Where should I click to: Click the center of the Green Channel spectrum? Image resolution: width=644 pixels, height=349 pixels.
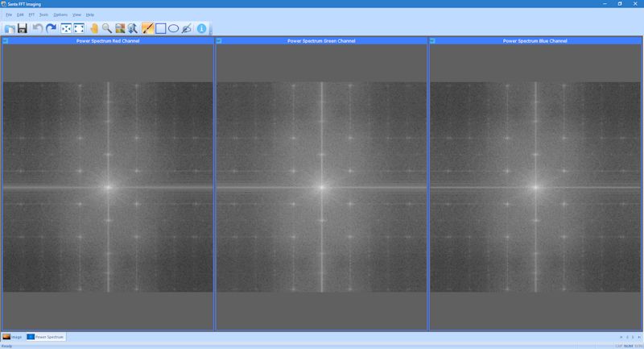[322, 187]
